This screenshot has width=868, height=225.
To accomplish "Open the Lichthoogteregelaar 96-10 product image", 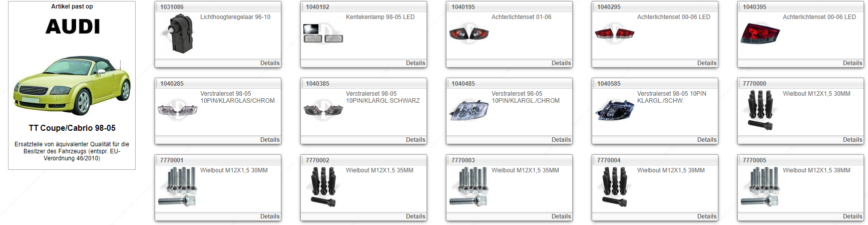I will [x=178, y=34].
